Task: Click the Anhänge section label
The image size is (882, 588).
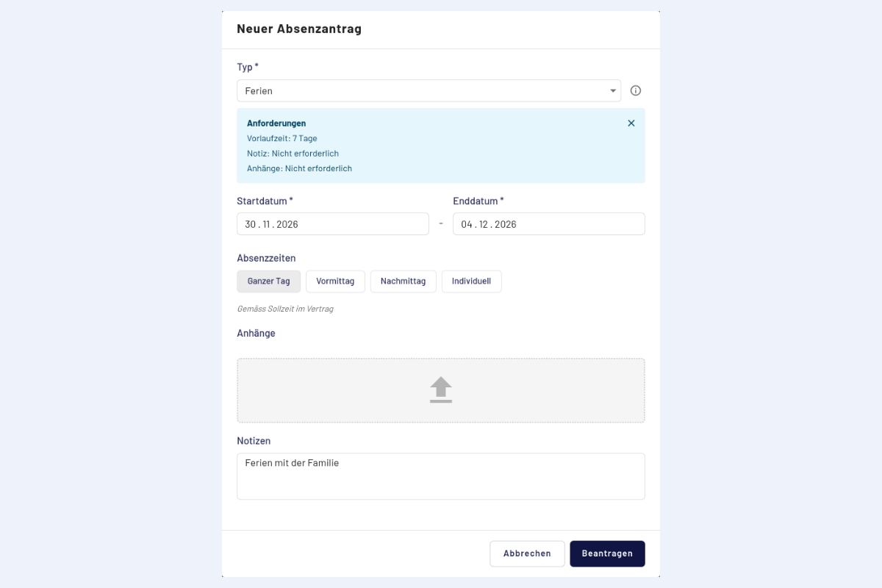Action: pos(256,334)
